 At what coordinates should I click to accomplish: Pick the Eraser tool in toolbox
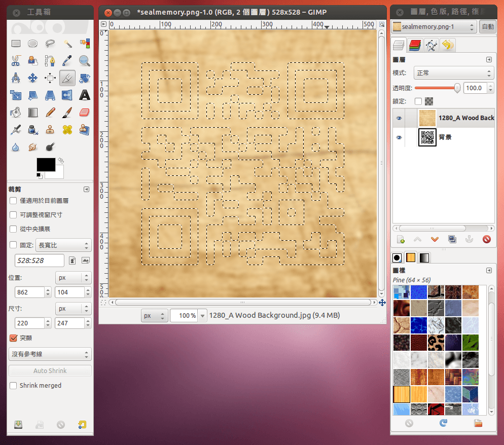pos(84,112)
